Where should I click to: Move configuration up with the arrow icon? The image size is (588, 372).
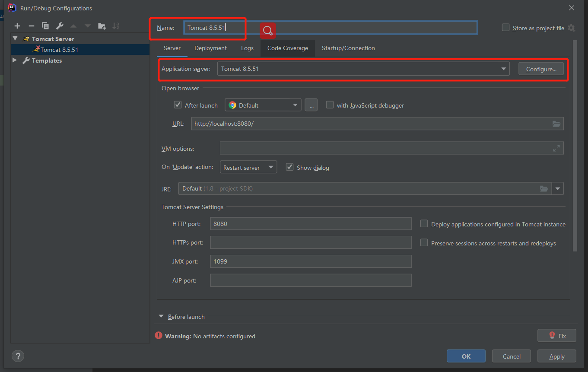73,26
